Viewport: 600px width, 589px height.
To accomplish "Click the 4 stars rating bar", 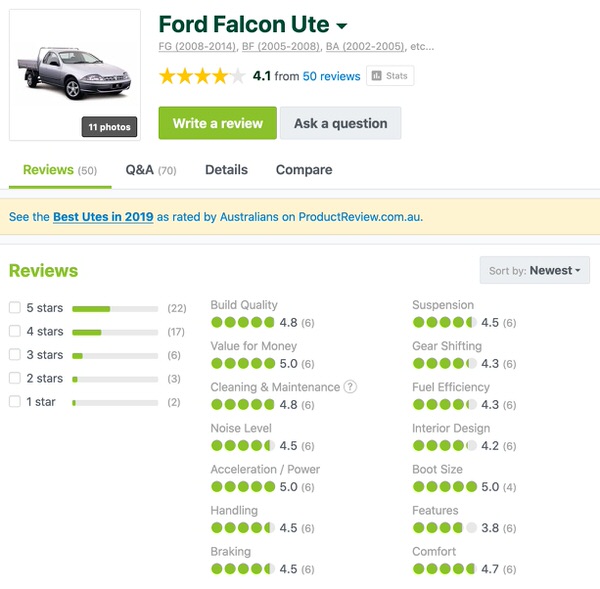I will [x=115, y=333].
